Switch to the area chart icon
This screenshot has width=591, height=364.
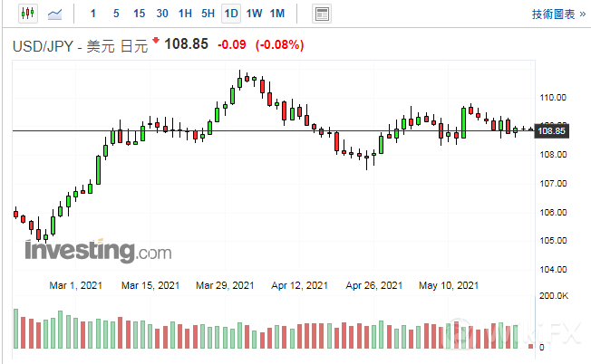tap(55, 14)
